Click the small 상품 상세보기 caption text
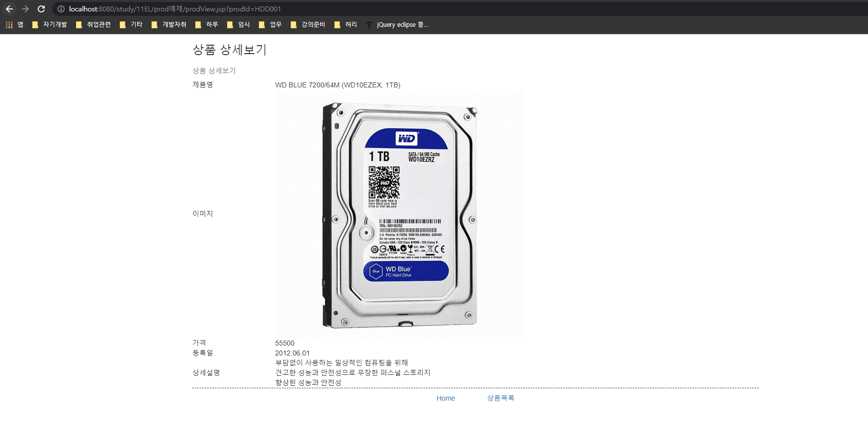 pyautogui.click(x=214, y=71)
